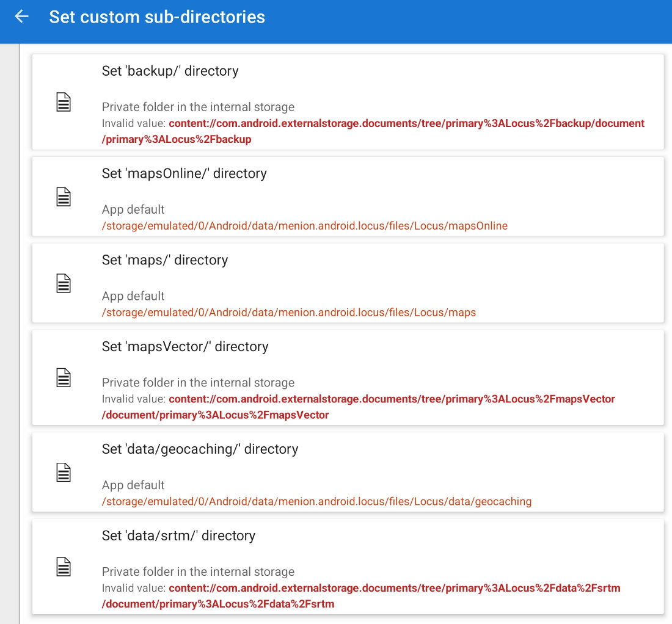The image size is (672, 624).
Task: Open the Set 'mapsOnline/' directory option
Action: point(184,173)
